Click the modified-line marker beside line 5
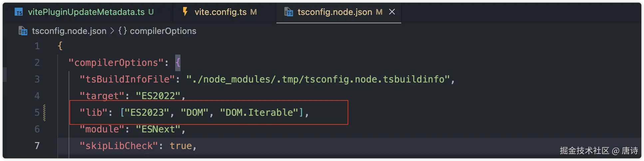Image resolution: width=644 pixels, height=161 pixels. [x=44, y=112]
